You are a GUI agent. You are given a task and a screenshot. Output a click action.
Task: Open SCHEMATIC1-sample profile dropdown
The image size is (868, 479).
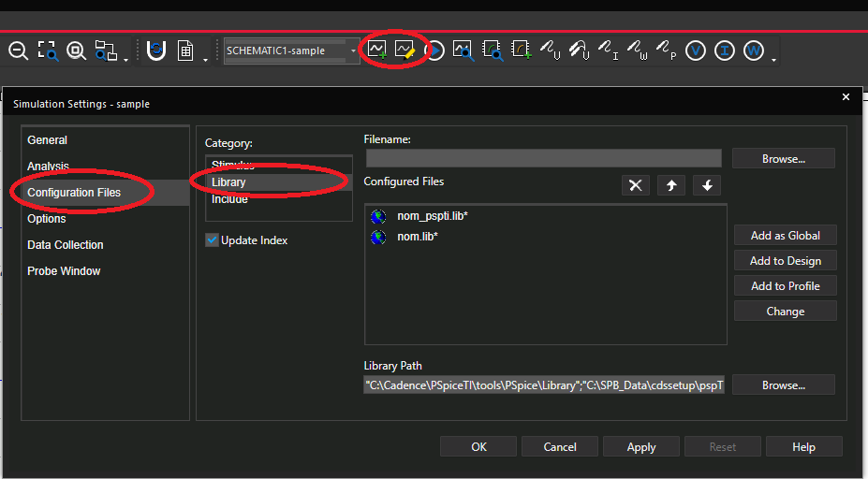point(353,51)
